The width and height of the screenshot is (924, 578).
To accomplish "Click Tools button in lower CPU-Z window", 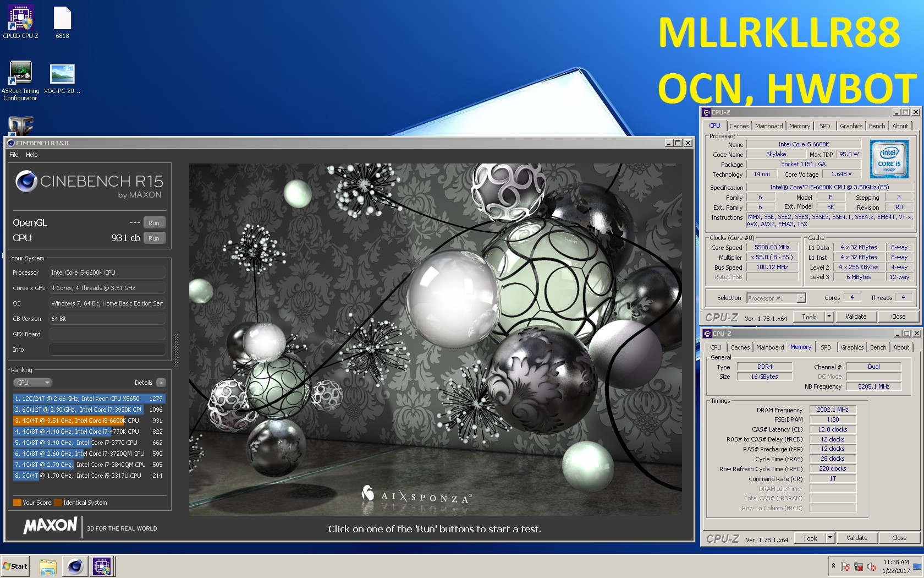I will (x=810, y=538).
